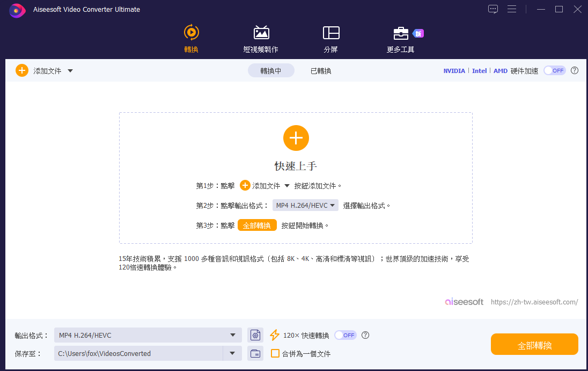Open the zh-tw.aiseesoft.com link
The height and width of the screenshot is (371, 588).
(534, 302)
